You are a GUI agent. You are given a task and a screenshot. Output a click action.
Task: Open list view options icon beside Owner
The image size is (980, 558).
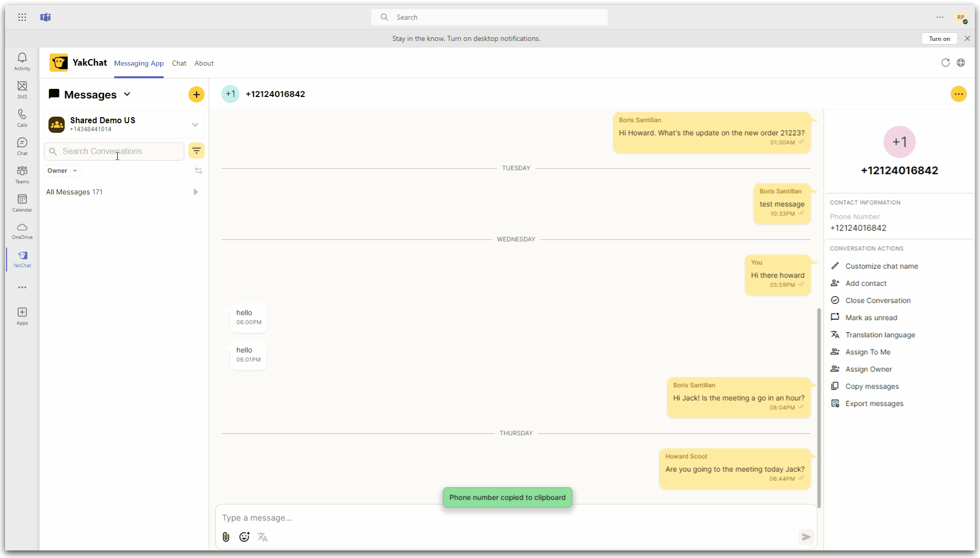[199, 171]
